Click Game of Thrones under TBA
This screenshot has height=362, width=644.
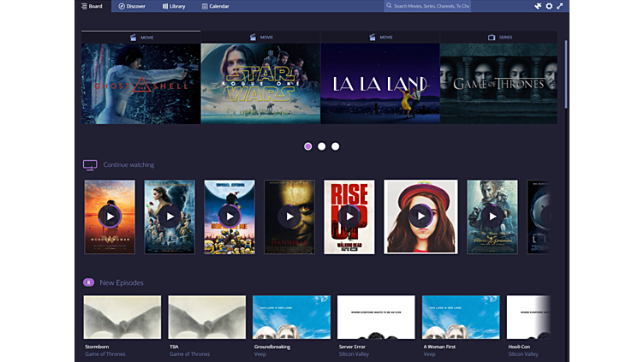pos(190,354)
